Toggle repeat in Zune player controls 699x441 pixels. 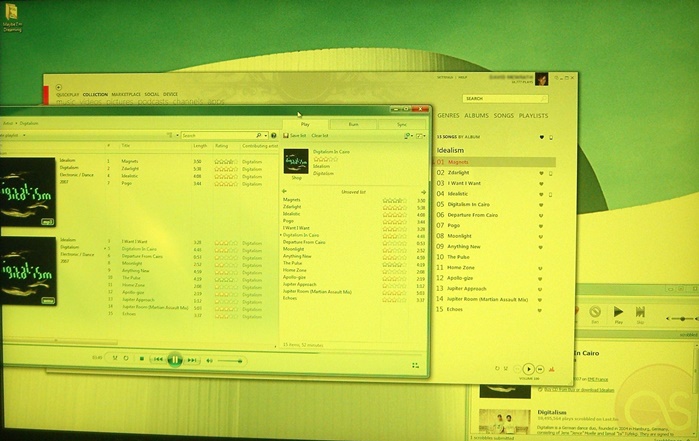(x=497, y=368)
